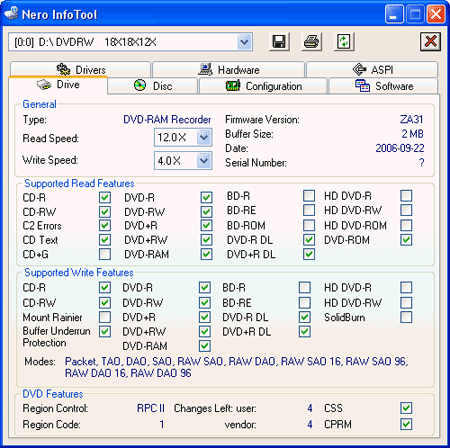Click the Serial Number question mark value
The height and width of the screenshot is (448, 450).
click(421, 163)
